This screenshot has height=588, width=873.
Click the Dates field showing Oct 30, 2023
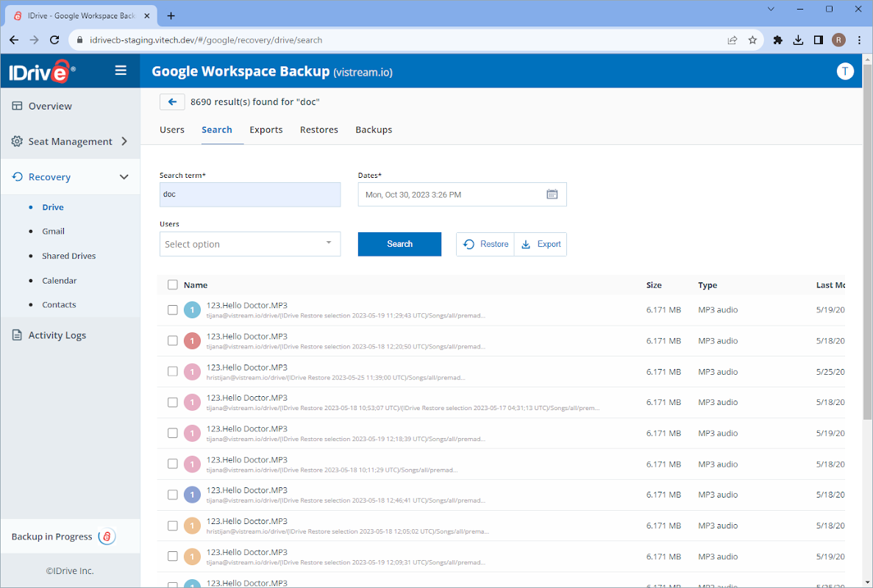coord(462,195)
